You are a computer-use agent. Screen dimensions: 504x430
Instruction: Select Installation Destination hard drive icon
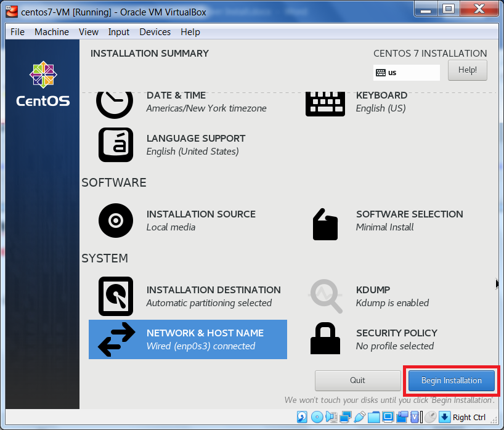coord(116,296)
